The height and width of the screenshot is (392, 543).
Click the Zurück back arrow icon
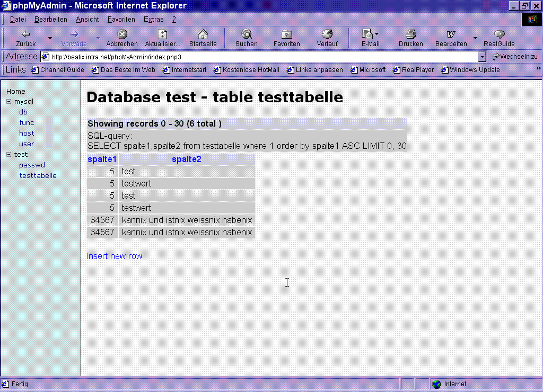pos(25,34)
